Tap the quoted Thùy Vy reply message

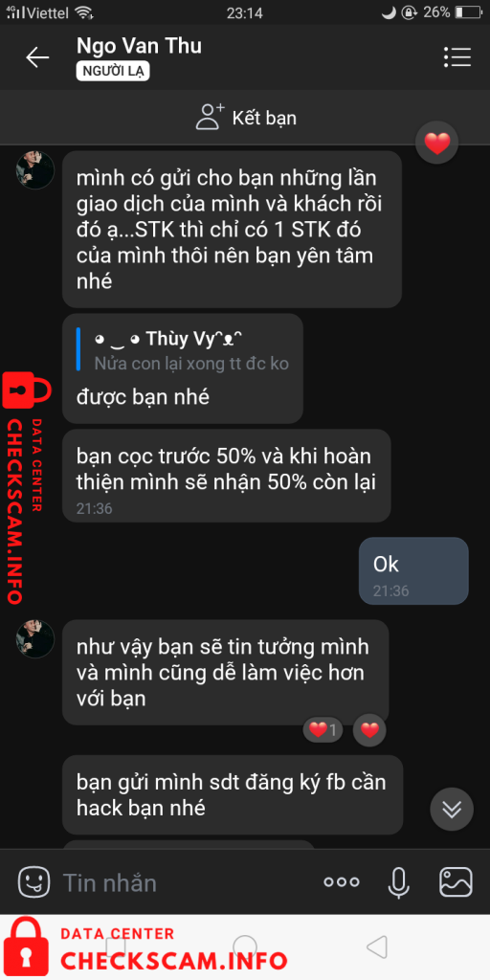tap(183, 368)
